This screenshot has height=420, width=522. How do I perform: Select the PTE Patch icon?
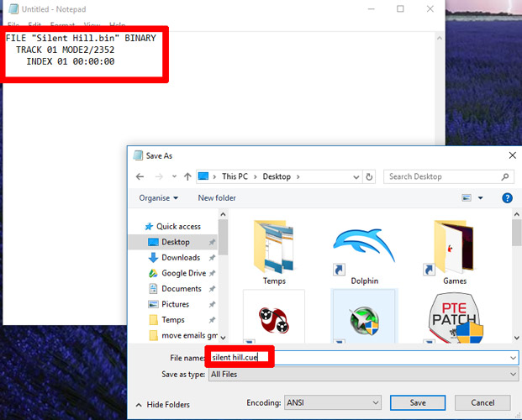pos(455,316)
